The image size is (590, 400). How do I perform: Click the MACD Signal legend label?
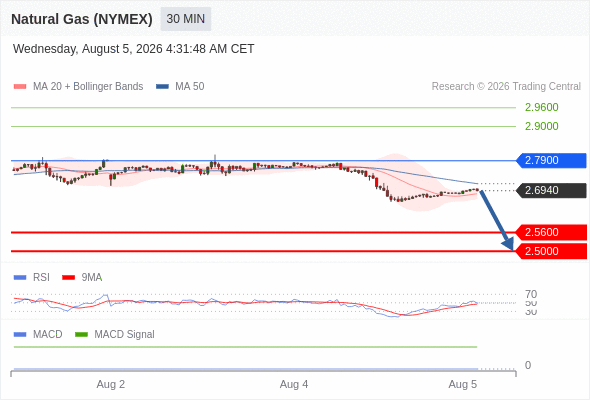click(x=125, y=335)
